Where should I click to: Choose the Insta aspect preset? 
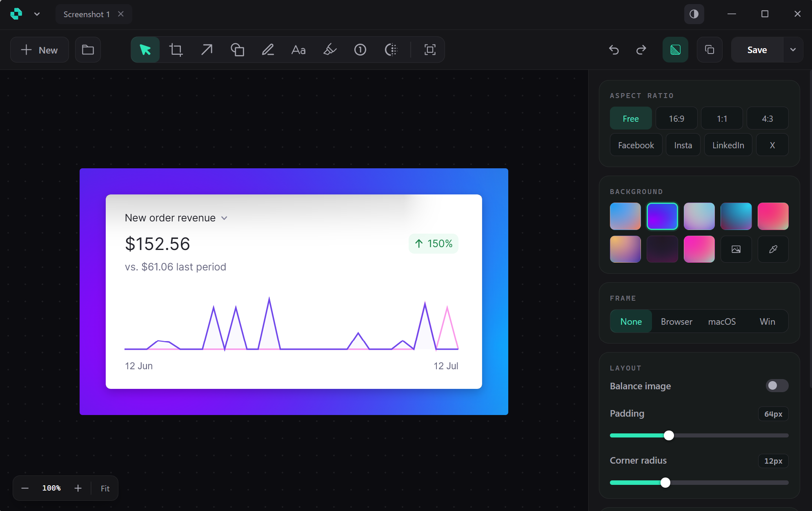[683, 145]
